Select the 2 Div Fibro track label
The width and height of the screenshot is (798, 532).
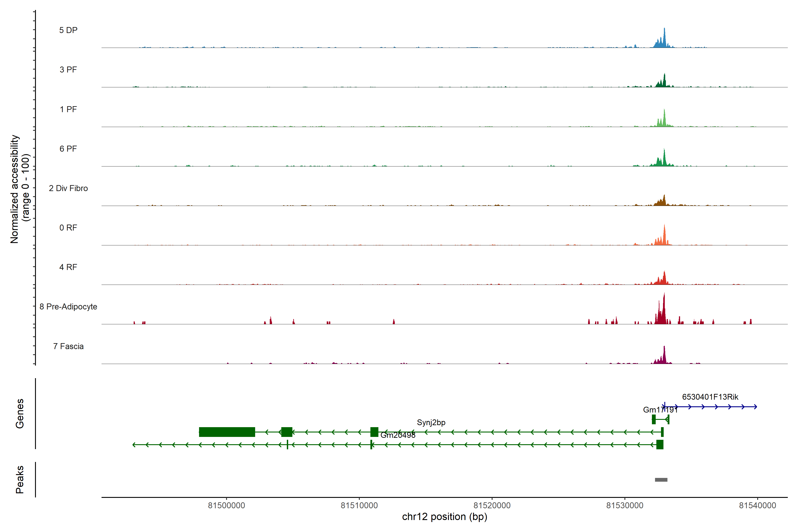(68, 188)
